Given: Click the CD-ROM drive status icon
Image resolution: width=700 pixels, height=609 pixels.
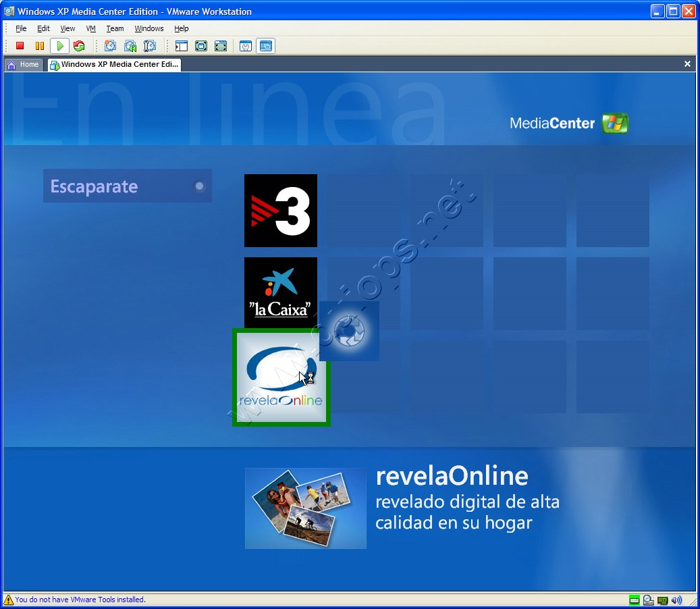Looking at the screenshot, I should point(648,600).
